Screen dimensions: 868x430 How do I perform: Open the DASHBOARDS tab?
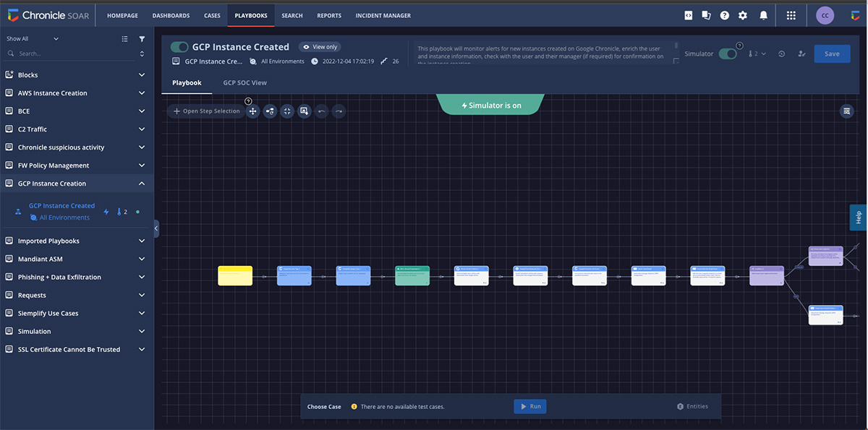(171, 15)
